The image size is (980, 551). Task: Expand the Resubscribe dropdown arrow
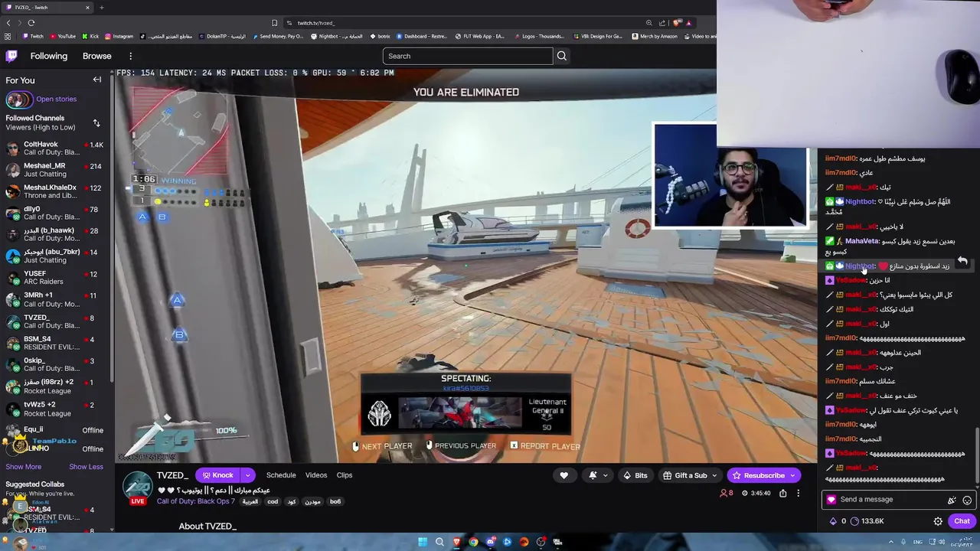pyautogui.click(x=792, y=475)
